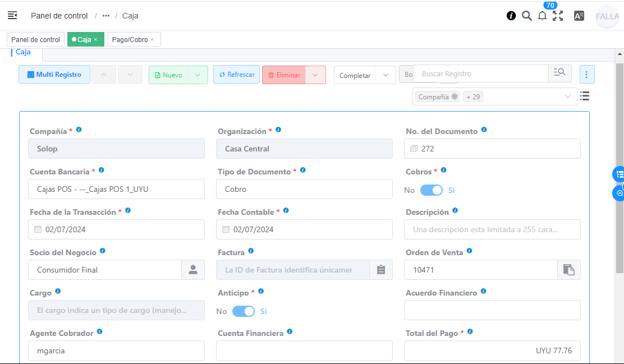This screenshot has height=364, width=624.
Task: Open Fecha Contable date picker
Action: point(304,229)
